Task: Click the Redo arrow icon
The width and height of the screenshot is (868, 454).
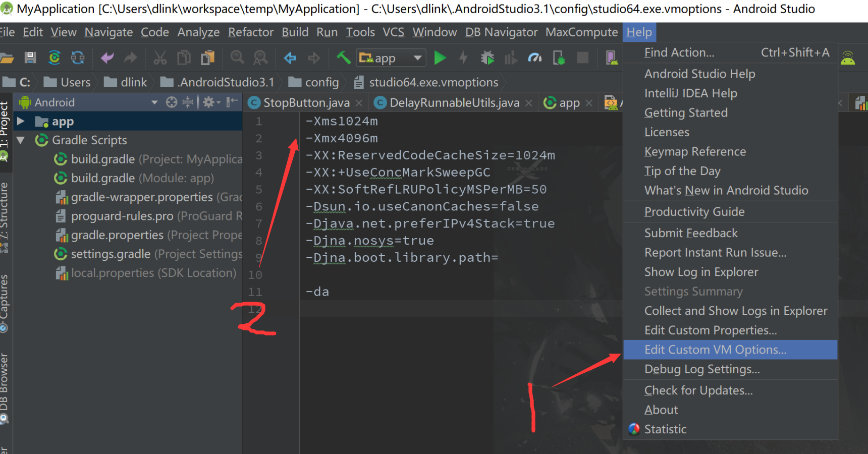Action: tap(130, 58)
